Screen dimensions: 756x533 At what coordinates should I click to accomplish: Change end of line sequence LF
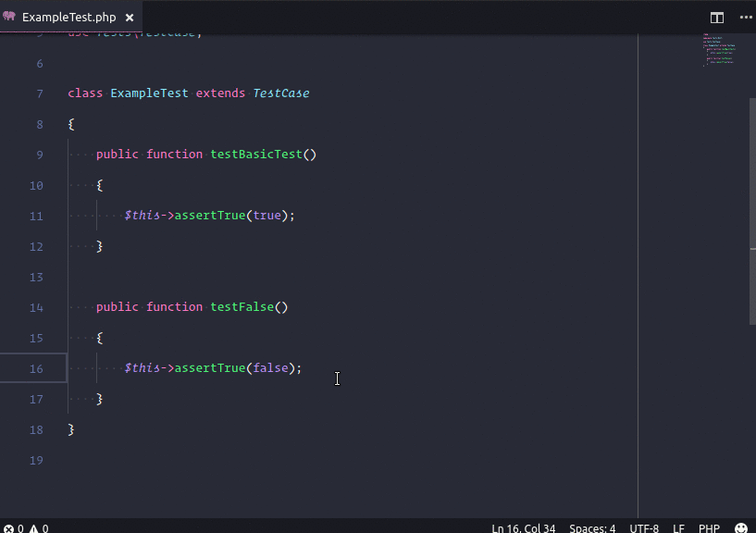678,528
